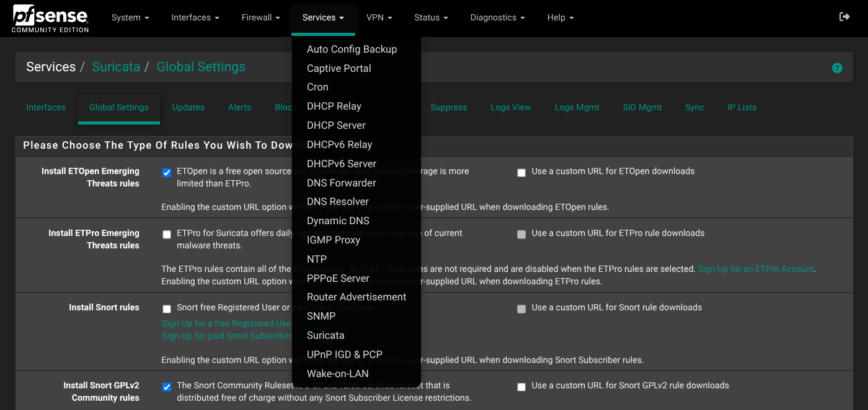Select Auto Config Backup from Services menu
The image size is (868, 410).
coord(352,49)
